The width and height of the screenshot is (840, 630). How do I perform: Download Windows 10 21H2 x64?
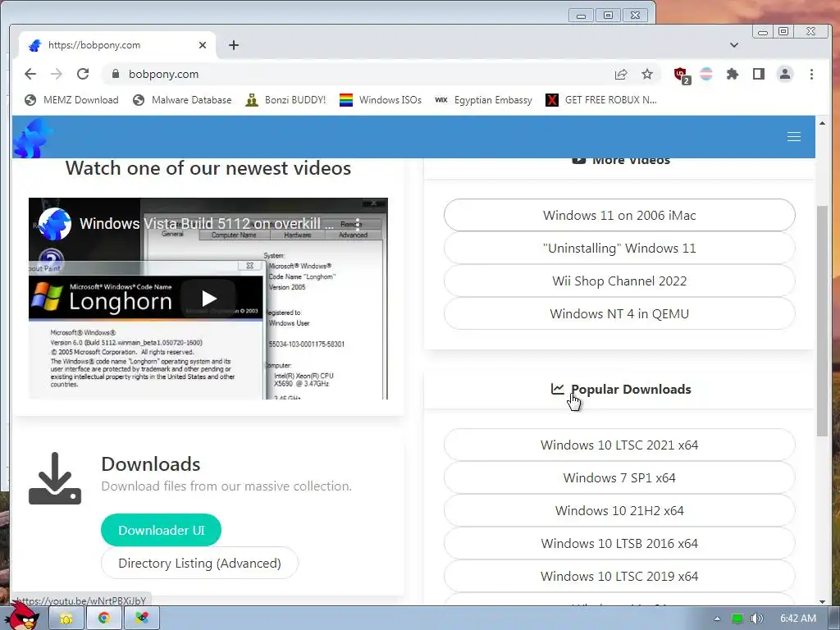(x=619, y=510)
